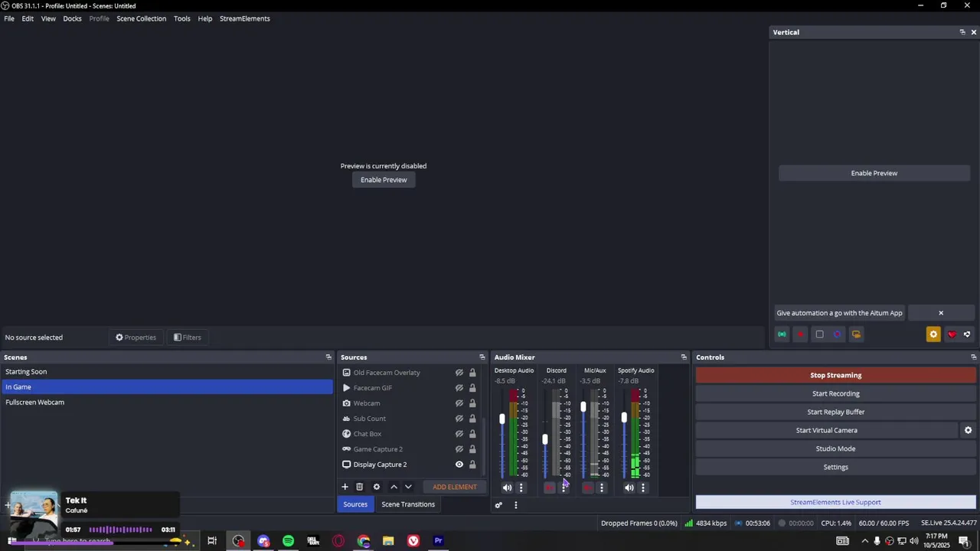980x551 pixels.
Task: Show the Sub Count source
Action: [459, 419]
